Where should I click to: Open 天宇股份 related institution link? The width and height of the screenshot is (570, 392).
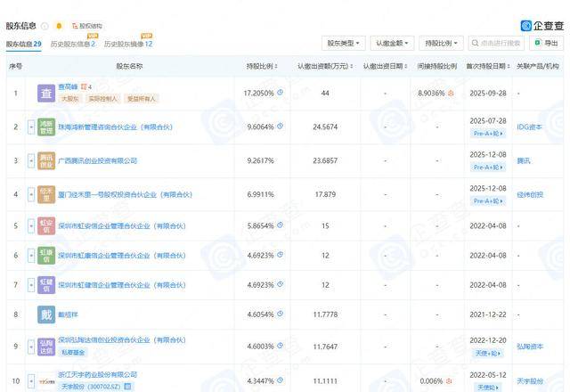tap(530, 381)
